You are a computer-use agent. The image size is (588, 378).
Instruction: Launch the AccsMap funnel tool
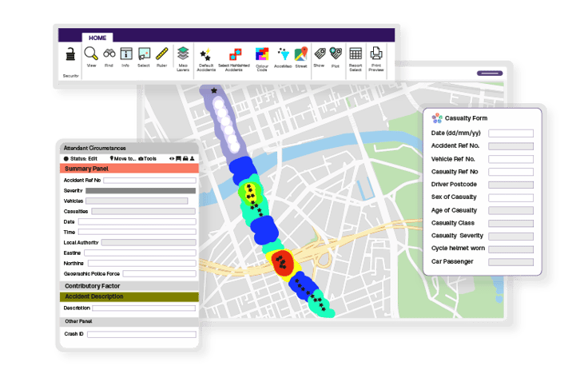click(x=284, y=54)
